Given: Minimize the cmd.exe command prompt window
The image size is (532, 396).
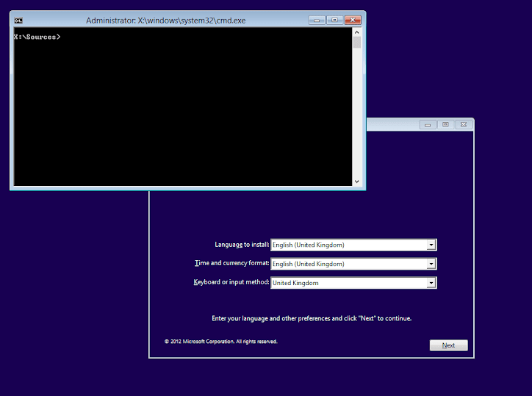Looking at the screenshot, I should click(317, 21).
